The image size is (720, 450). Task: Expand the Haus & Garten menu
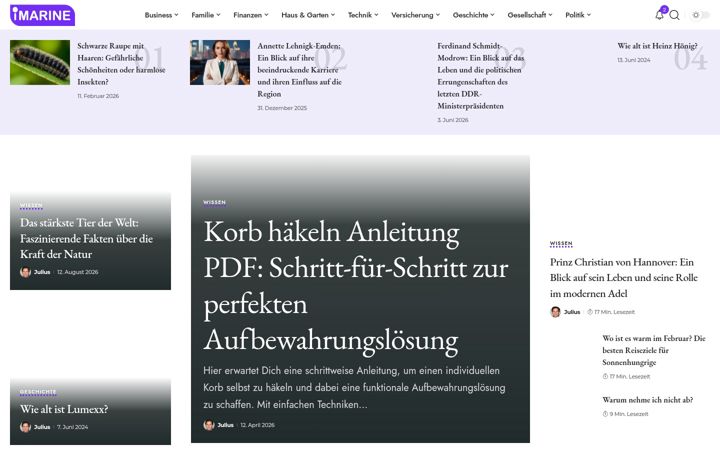[308, 15]
